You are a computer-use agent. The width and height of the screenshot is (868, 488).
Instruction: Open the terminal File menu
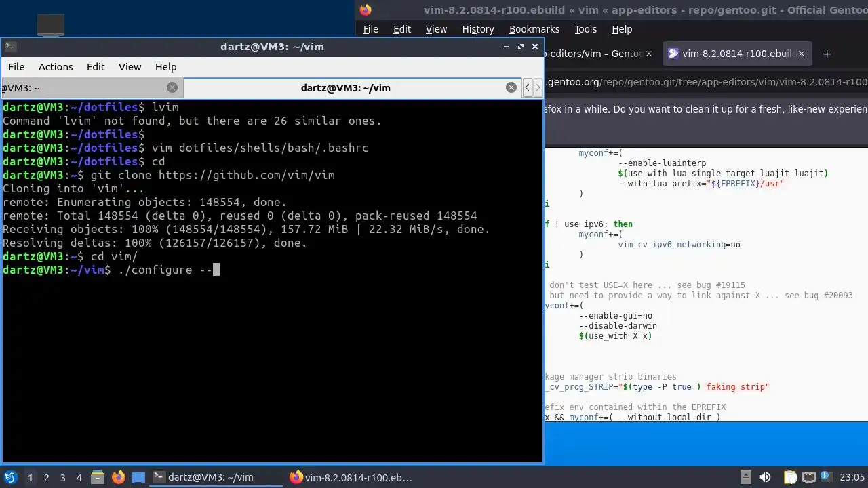(x=16, y=66)
